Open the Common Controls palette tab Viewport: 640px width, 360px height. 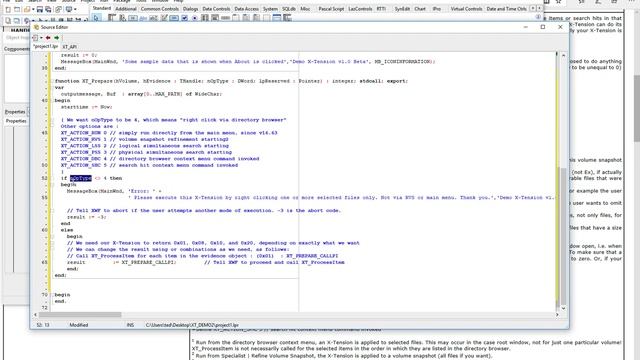point(160,9)
